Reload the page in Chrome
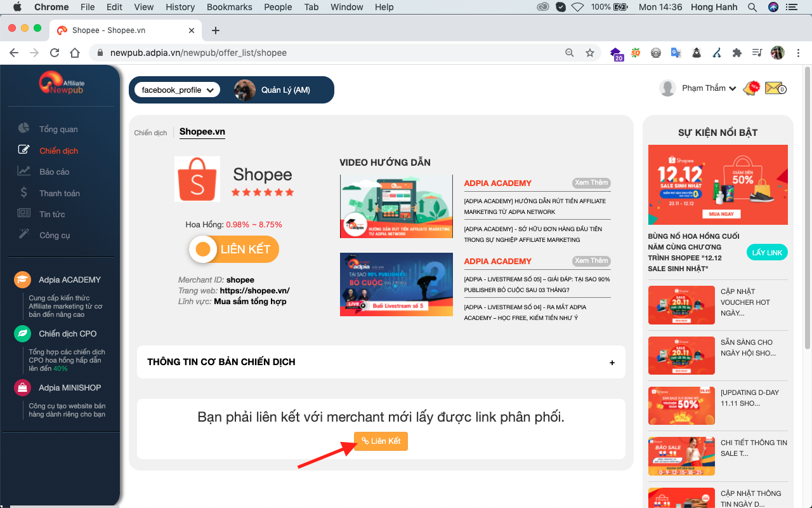The image size is (812, 508). click(55, 53)
